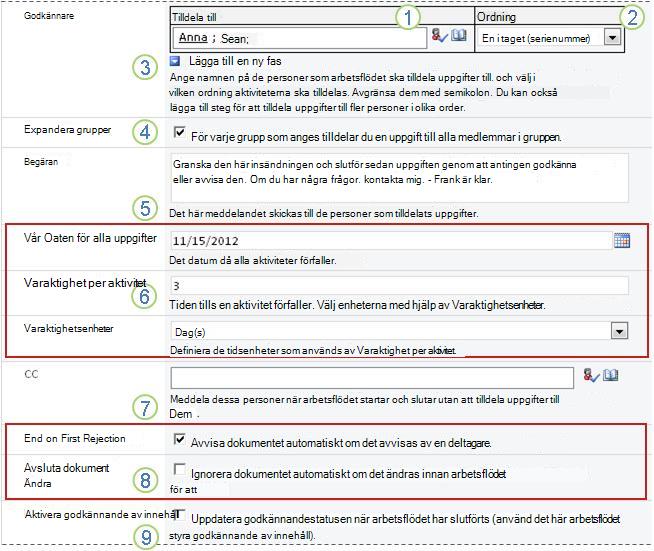Click the empty CC input field
The image size is (654, 551).
[x=372, y=378]
